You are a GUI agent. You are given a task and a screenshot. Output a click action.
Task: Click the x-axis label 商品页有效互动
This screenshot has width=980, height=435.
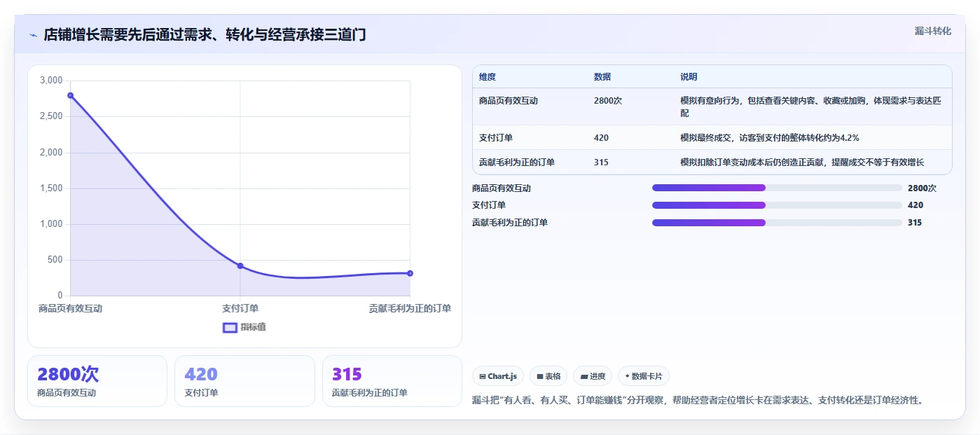pyautogui.click(x=70, y=308)
